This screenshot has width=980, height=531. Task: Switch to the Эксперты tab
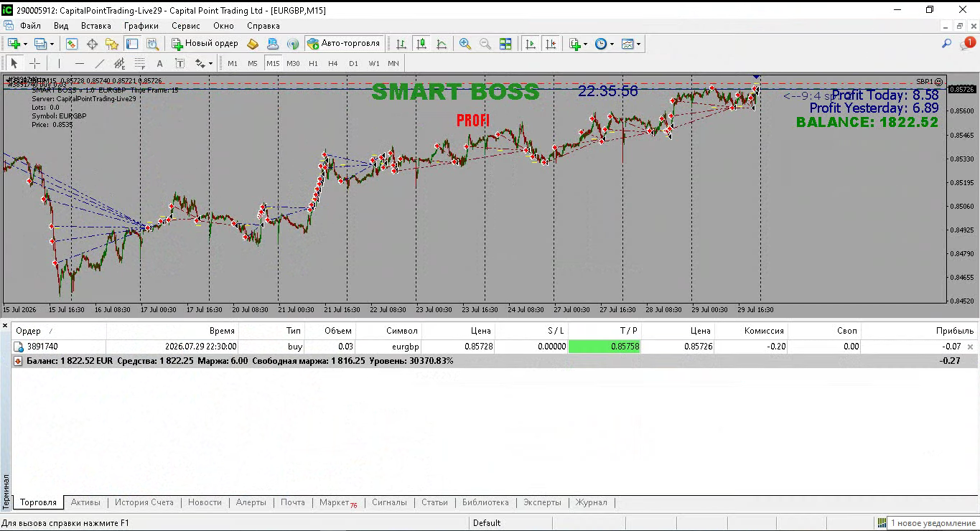click(542, 502)
